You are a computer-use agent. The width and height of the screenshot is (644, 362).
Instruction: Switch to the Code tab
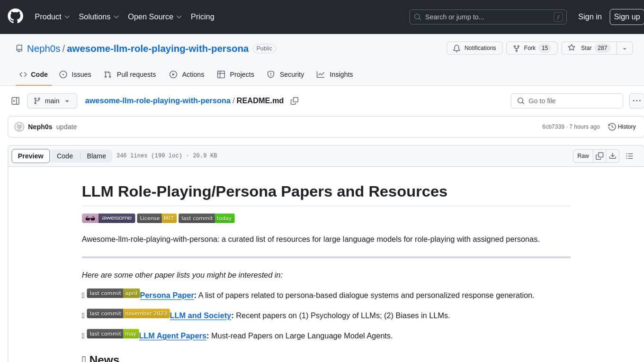pos(33,74)
